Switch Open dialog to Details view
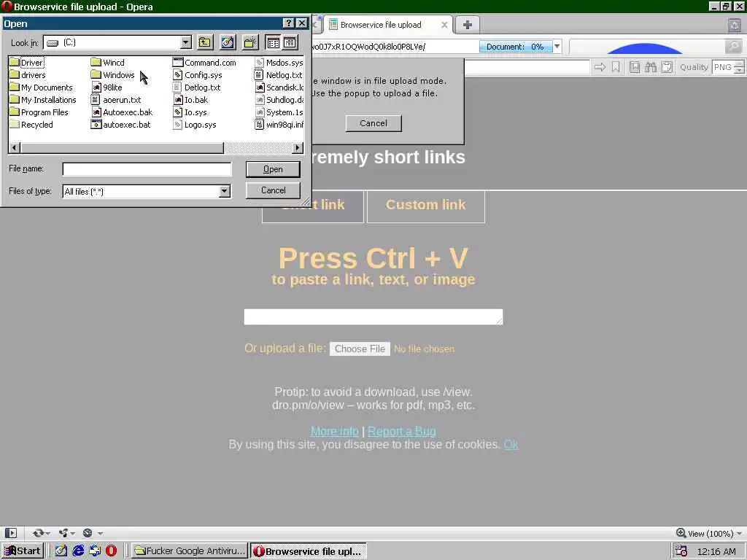 (x=290, y=42)
